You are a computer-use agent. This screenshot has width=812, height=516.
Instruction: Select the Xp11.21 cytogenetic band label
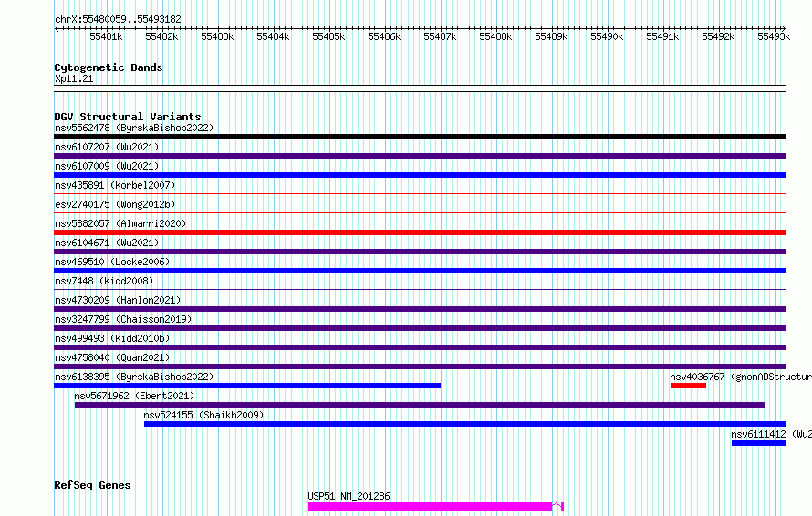pyautogui.click(x=74, y=78)
